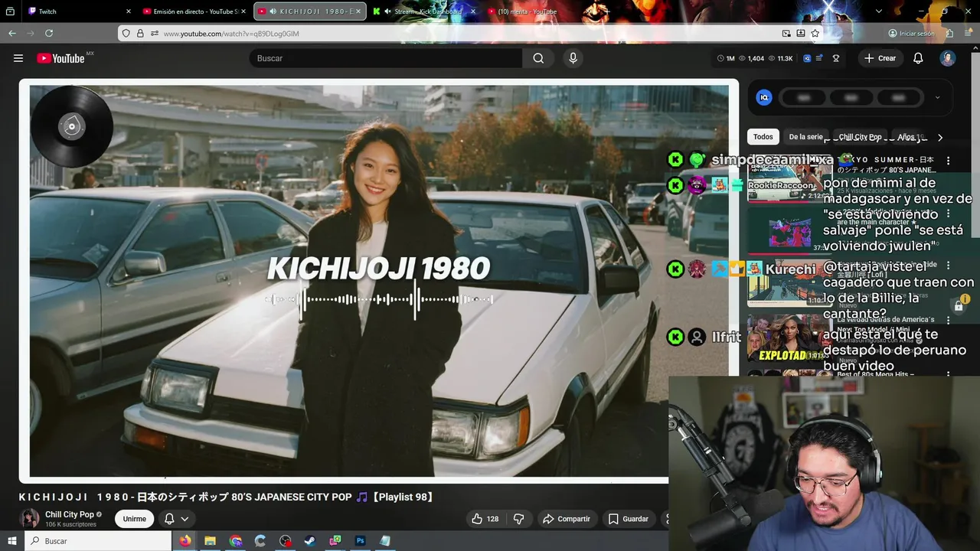Viewport: 980px width, 551px height.
Task: Click the Crear button
Action: click(x=880, y=58)
